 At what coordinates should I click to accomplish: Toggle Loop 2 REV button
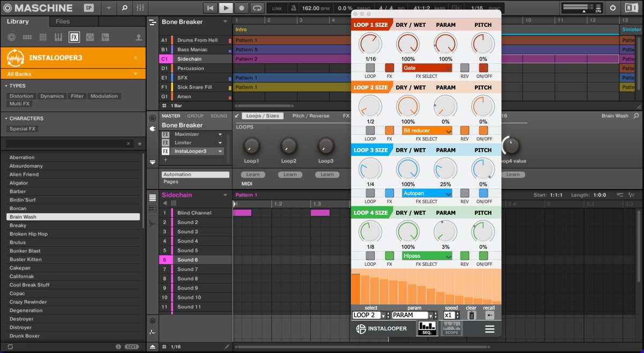pyautogui.click(x=465, y=130)
